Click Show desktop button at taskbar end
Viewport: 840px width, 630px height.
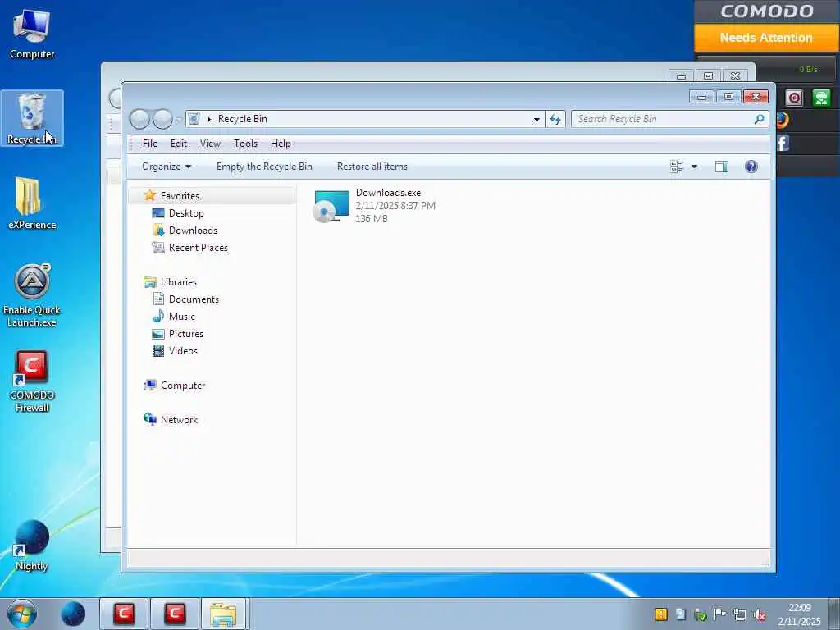click(834, 614)
